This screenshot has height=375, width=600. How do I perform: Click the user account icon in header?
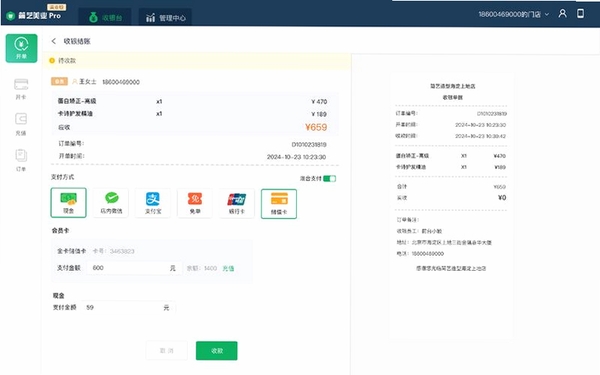pos(562,13)
